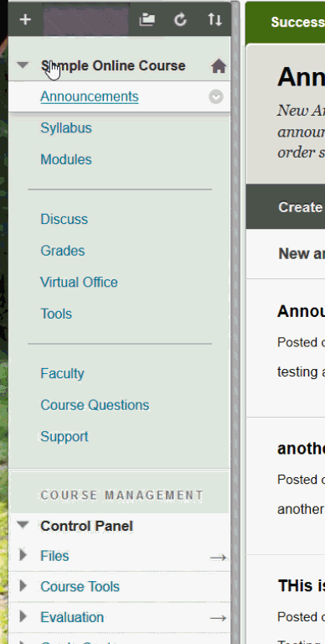Click the refresh icon in course menu
This screenshot has height=644, width=325.
point(181,19)
